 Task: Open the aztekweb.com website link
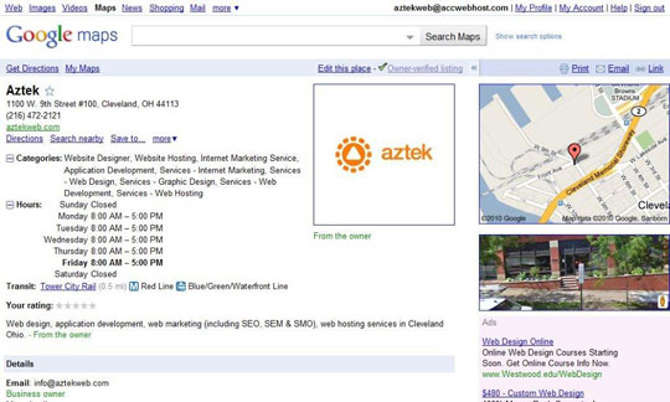tap(33, 127)
